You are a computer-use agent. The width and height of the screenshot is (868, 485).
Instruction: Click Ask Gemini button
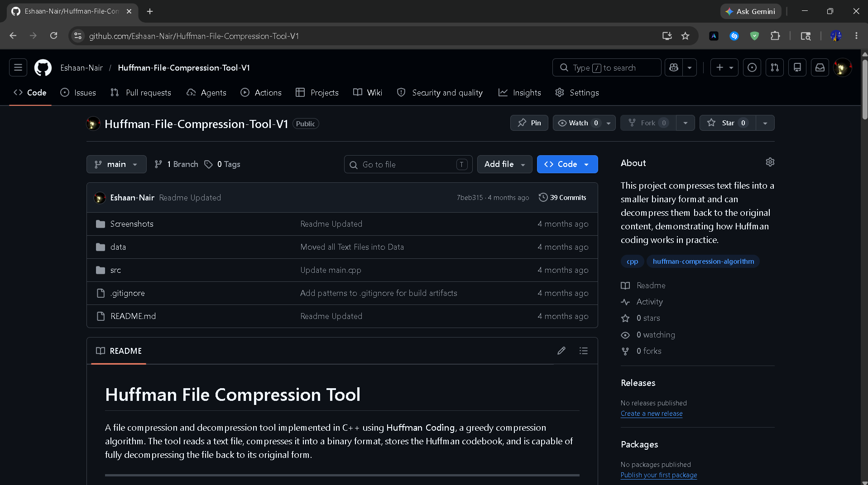pyautogui.click(x=750, y=11)
